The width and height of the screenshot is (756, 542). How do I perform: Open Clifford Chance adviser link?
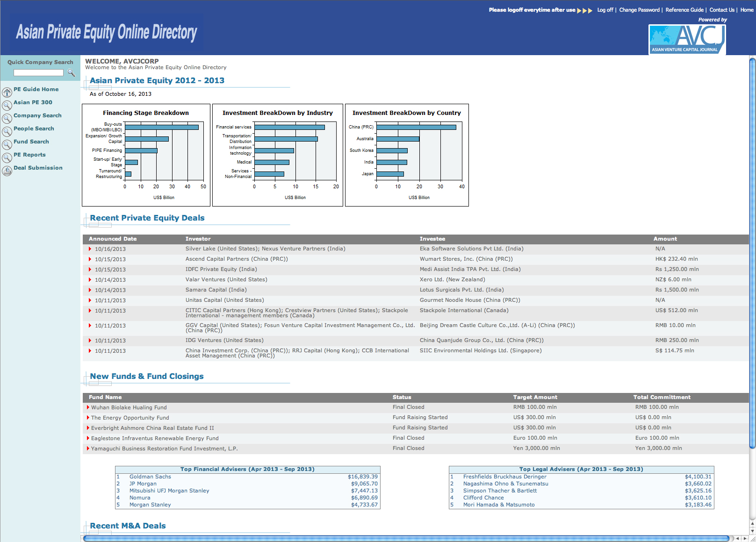pos(483,498)
